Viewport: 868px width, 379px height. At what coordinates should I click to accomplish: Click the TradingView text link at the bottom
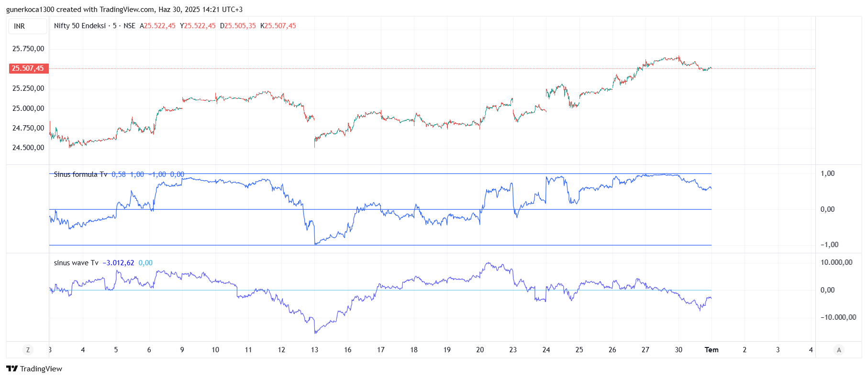tap(41, 368)
